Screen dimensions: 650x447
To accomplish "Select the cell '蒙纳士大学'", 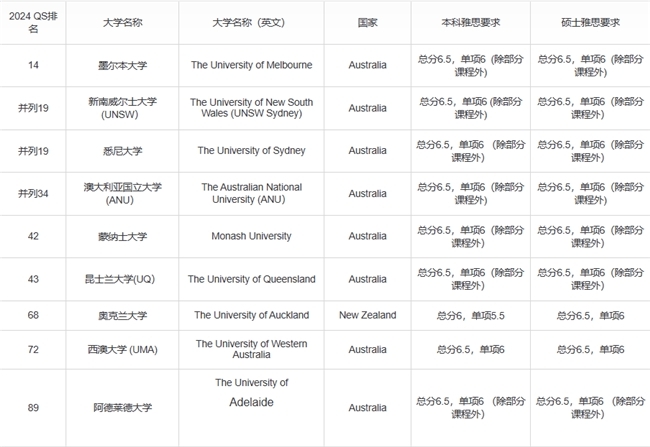I will click(x=122, y=236).
